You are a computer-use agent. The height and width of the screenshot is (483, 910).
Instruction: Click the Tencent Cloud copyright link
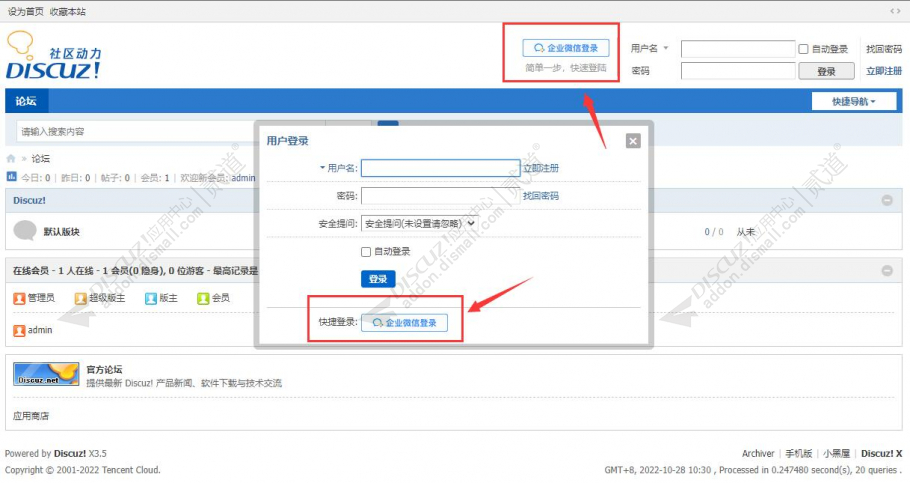128,470
